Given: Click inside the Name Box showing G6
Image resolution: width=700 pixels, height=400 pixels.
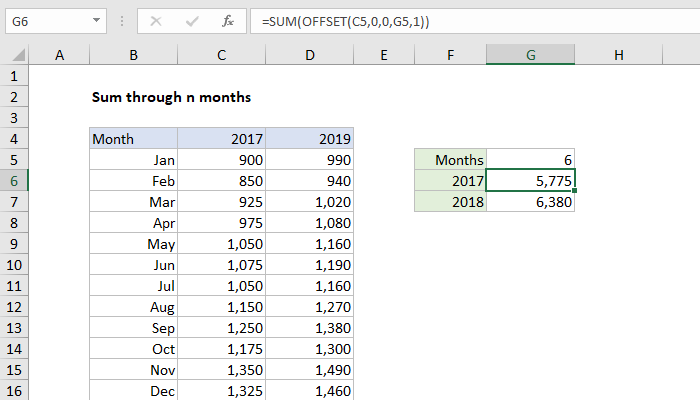Looking at the screenshot, I should click(x=45, y=20).
